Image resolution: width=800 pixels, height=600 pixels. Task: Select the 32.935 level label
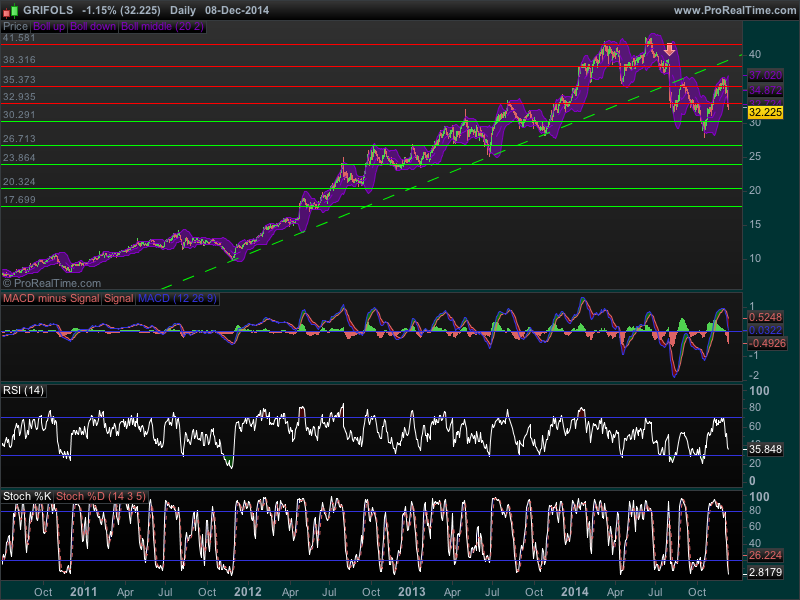tap(19, 97)
